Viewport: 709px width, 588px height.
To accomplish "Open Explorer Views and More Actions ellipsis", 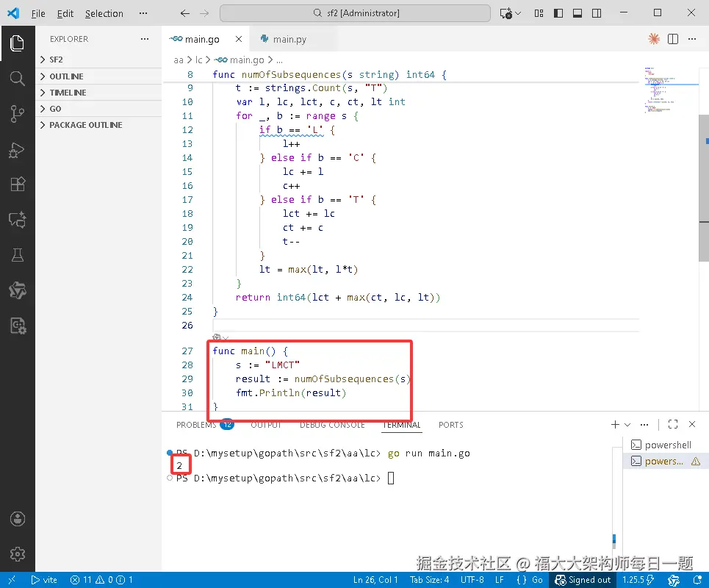I will click(x=145, y=39).
